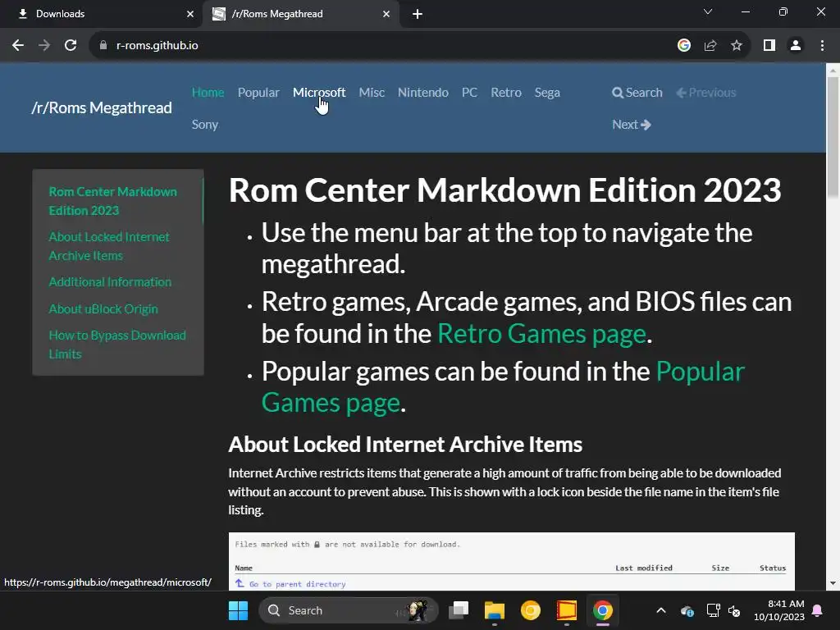The width and height of the screenshot is (840, 630).
Task: Click the page vertical scrollbar thumb
Action: pyautogui.click(x=833, y=137)
